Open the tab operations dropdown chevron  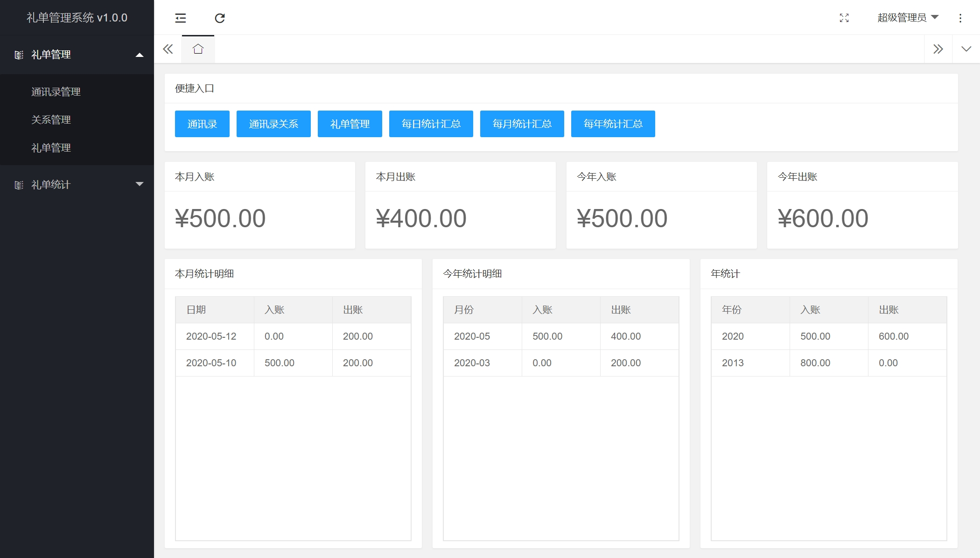click(x=966, y=49)
